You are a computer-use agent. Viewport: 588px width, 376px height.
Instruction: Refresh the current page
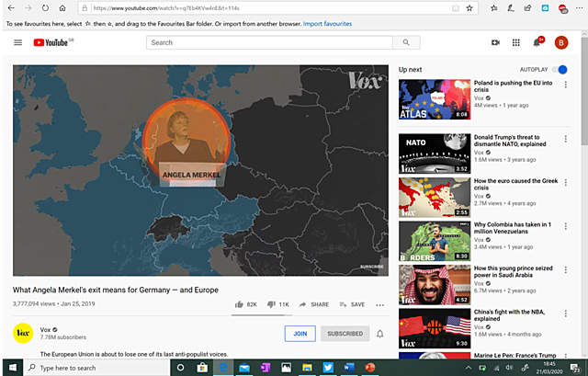click(x=45, y=8)
